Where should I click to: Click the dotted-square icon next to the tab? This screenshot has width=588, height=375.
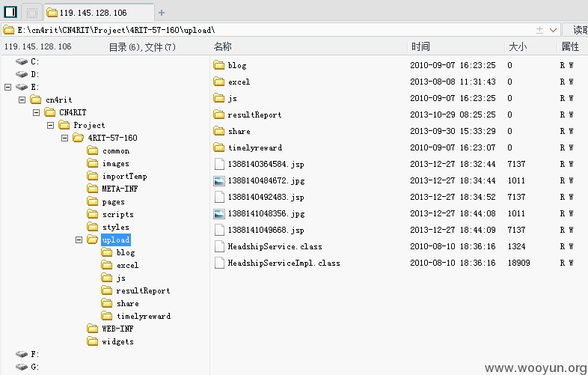pyautogui.click(x=32, y=13)
